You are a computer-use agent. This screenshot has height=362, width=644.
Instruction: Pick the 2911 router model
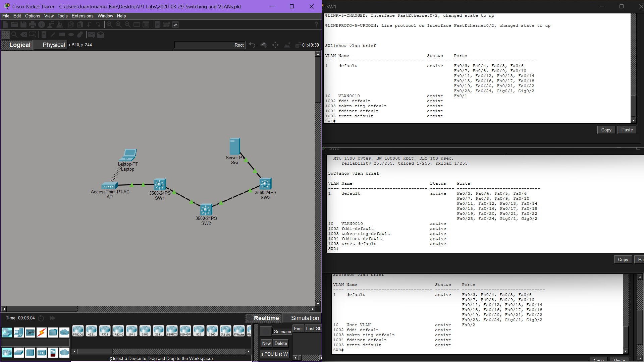click(x=158, y=330)
